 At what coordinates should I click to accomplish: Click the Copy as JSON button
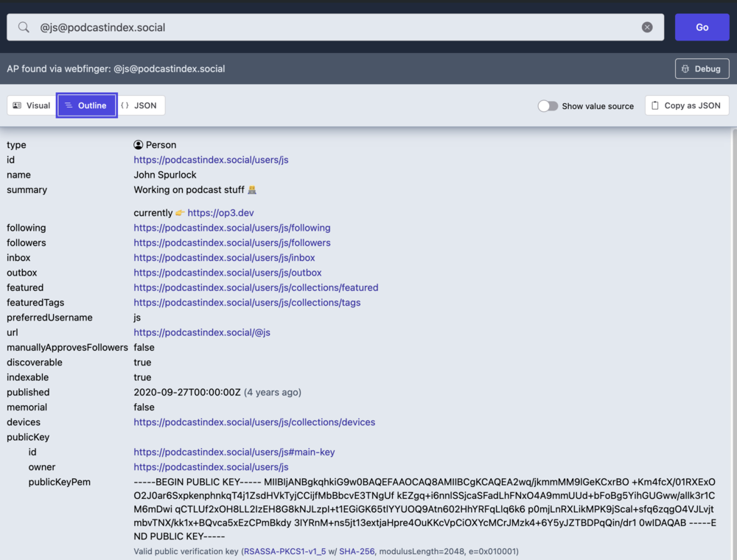click(687, 105)
